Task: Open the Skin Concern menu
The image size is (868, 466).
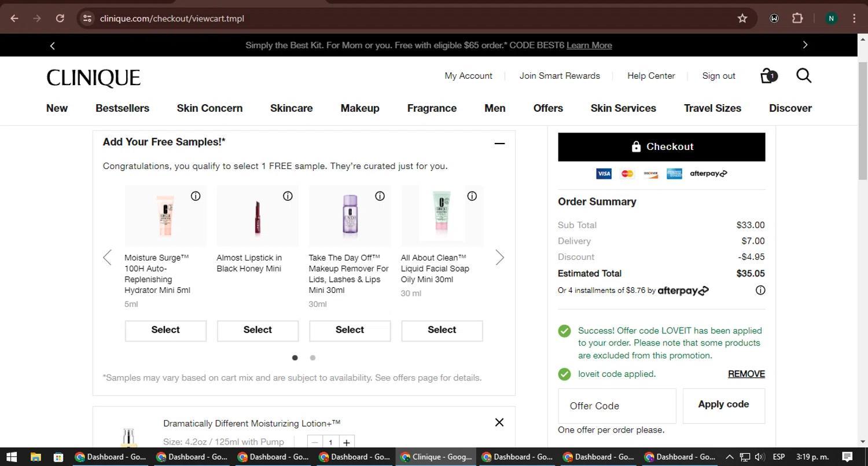Action: coord(209,108)
